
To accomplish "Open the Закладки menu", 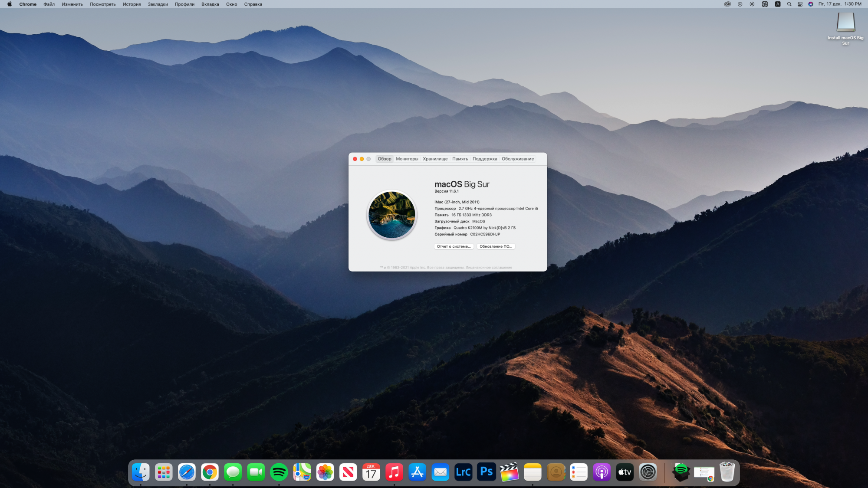I will pyautogui.click(x=158, y=4).
